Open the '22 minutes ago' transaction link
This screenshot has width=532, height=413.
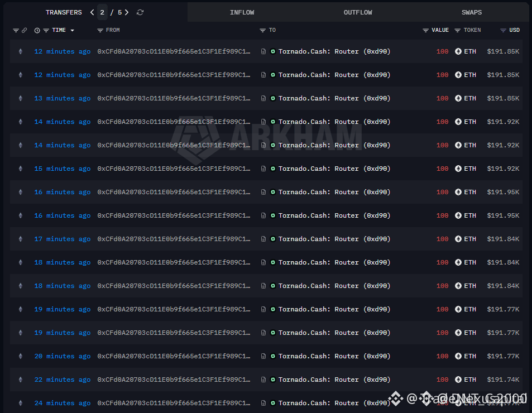tap(63, 380)
